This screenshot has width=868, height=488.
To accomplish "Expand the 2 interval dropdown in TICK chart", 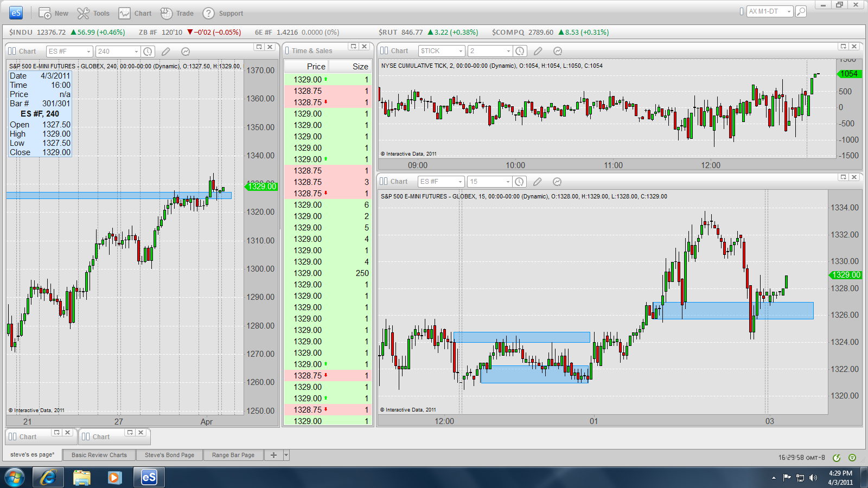I will [x=508, y=51].
